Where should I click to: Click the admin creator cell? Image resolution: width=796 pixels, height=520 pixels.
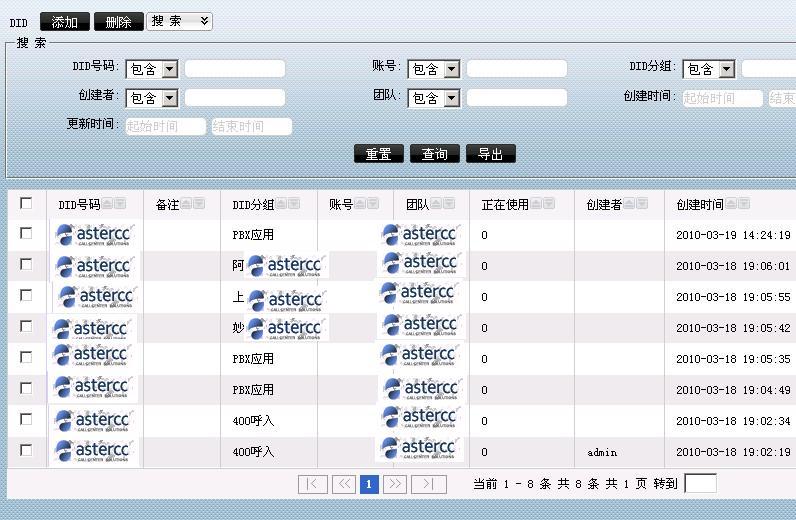click(602, 452)
